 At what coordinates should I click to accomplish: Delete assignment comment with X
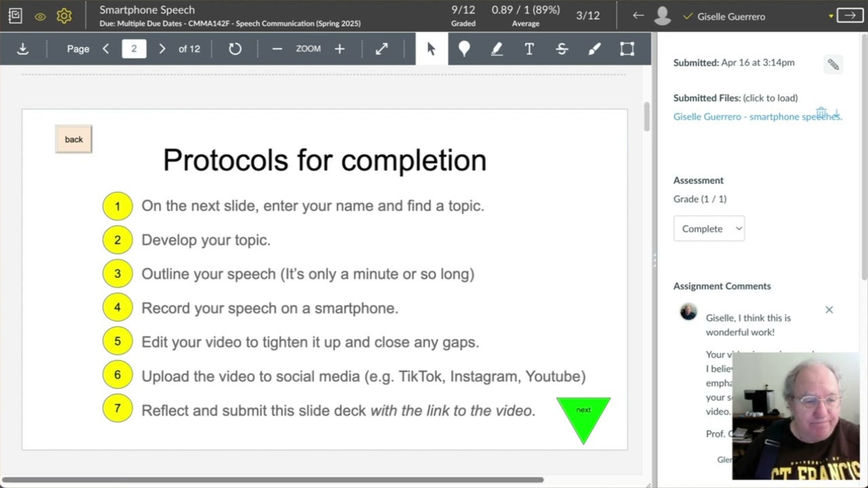coord(829,310)
